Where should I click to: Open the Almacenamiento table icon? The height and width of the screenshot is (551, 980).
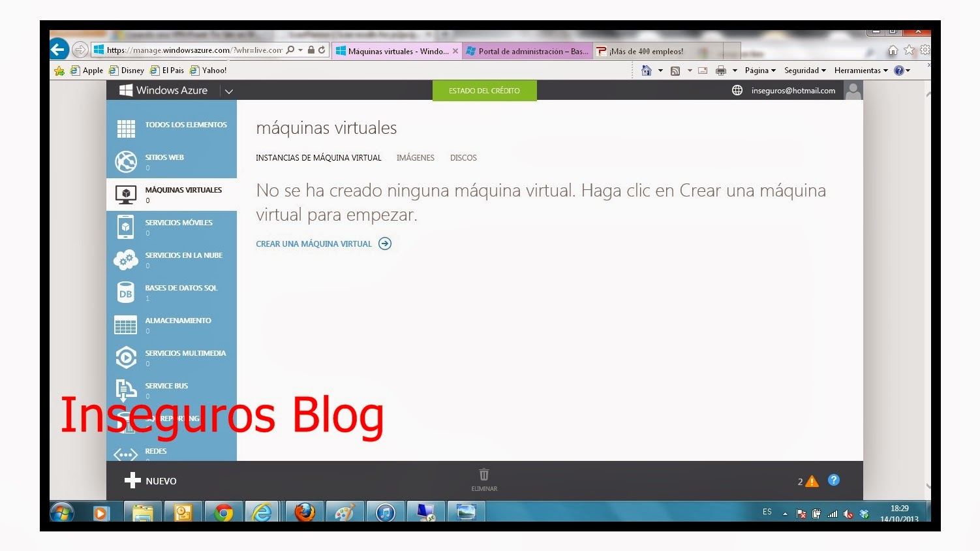coord(125,324)
